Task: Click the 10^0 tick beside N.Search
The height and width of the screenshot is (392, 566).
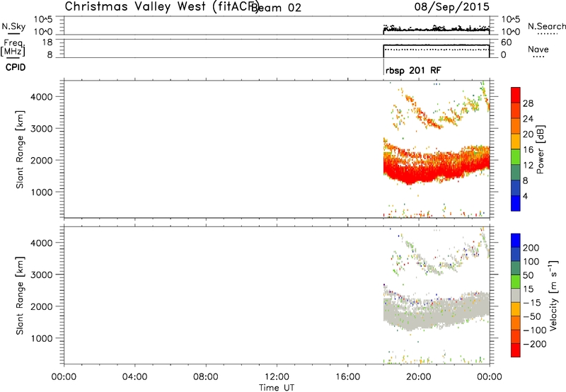Action: tap(510, 32)
